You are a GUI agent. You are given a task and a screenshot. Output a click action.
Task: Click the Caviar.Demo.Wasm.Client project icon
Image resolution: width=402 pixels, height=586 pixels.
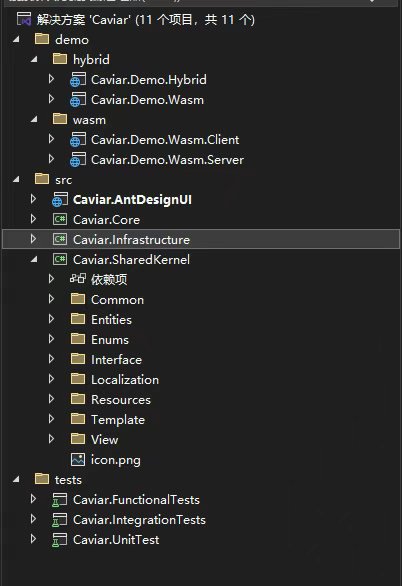pyautogui.click(x=78, y=139)
